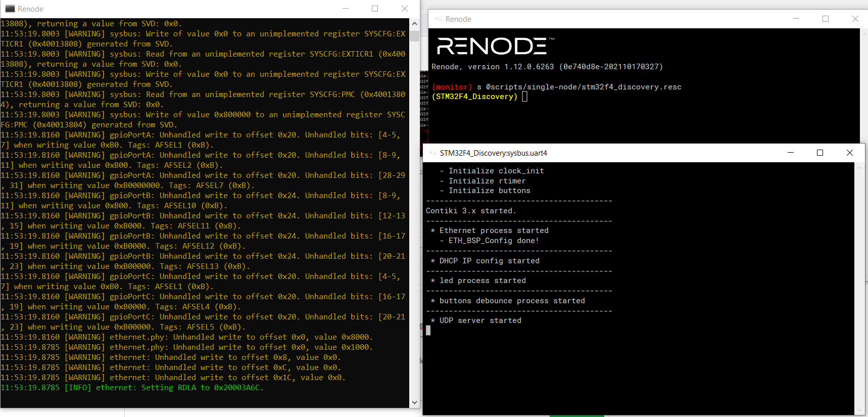Click the 'buttons debounce process started' line
The height and width of the screenshot is (417, 868).
click(x=508, y=301)
